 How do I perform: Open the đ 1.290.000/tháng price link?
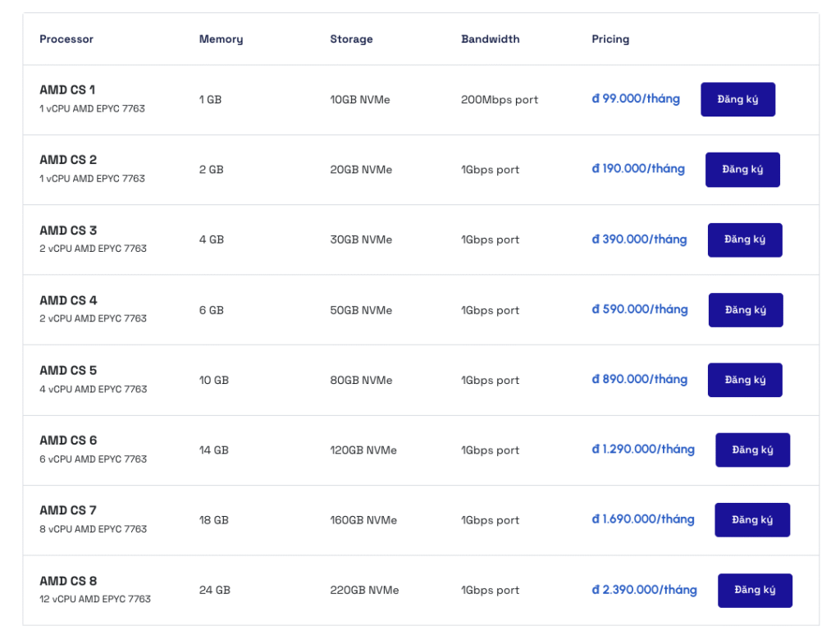click(643, 450)
